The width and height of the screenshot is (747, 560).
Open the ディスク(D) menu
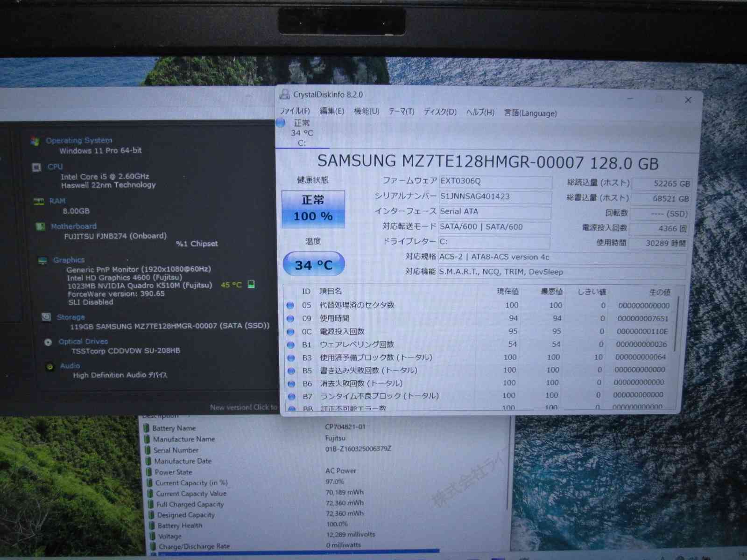pyautogui.click(x=440, y=112)
